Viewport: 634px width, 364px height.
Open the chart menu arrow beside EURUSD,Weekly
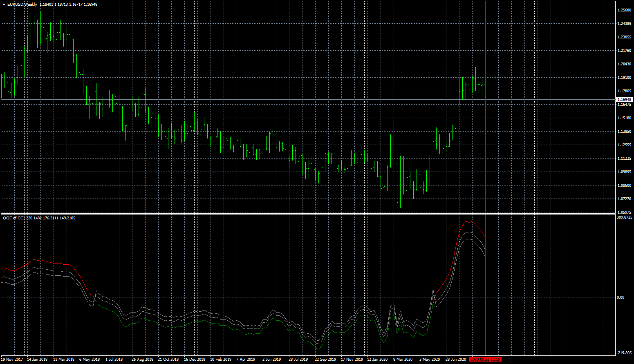click(x=4, y=4)
